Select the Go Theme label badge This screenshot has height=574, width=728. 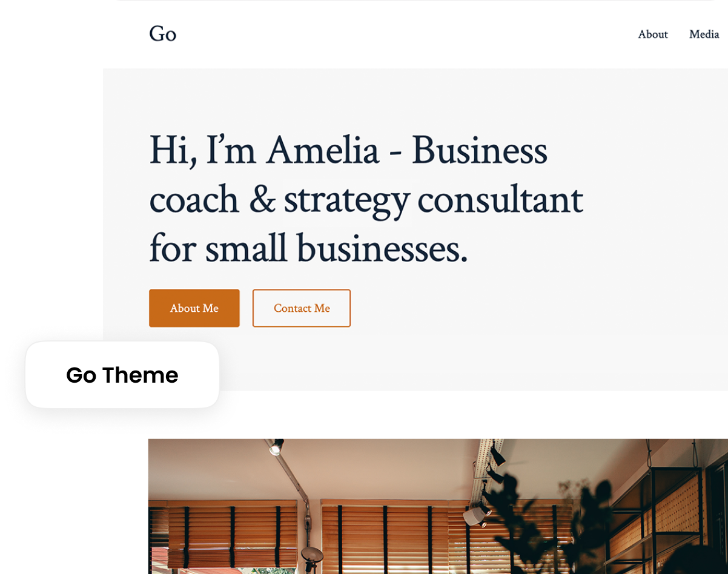click(x=122, y=375)
